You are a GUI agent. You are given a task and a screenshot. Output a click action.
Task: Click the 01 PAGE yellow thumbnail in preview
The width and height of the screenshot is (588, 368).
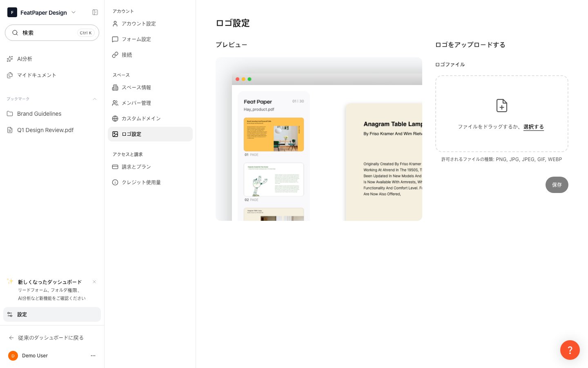[274, 135]
